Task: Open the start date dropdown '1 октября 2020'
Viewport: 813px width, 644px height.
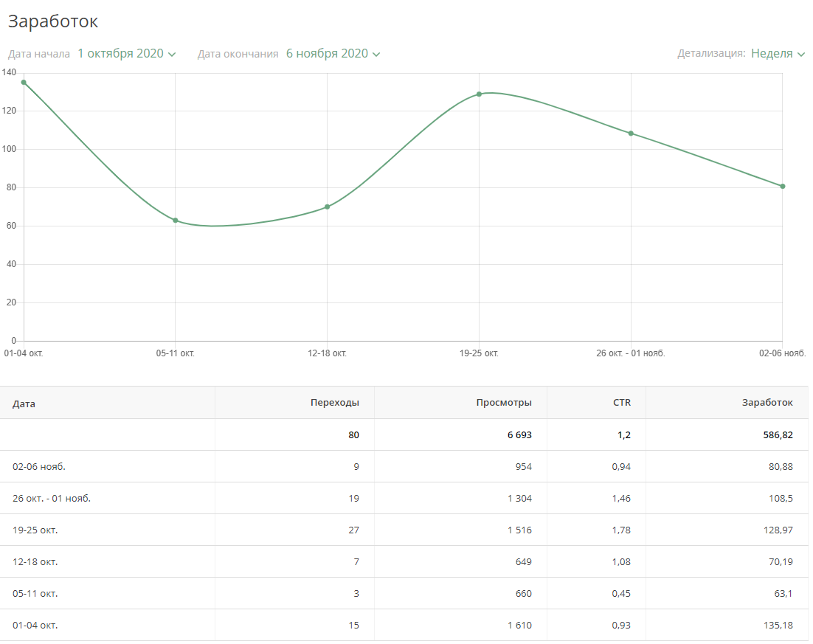Action: pos(126,54)
